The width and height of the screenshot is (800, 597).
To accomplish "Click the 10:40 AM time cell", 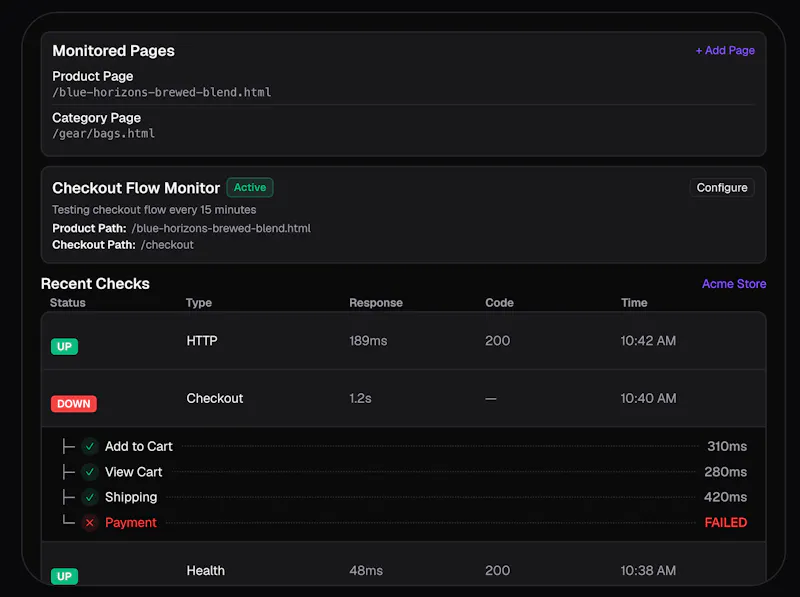I will [648, 398].
